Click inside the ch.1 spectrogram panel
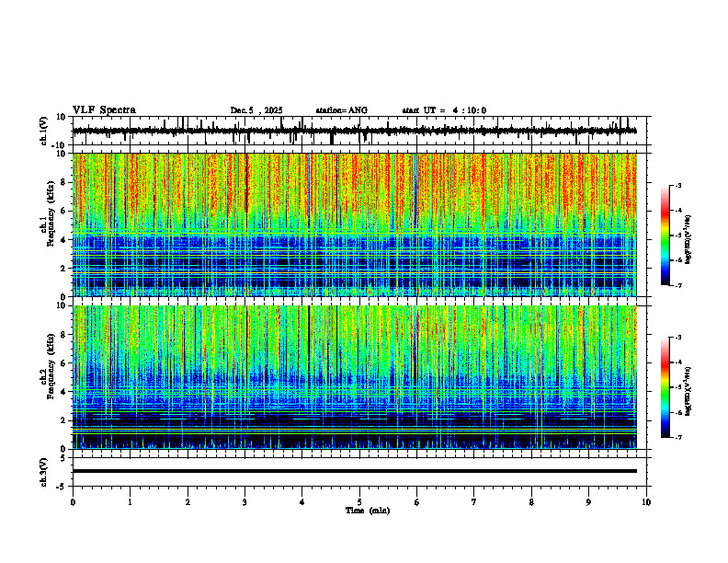This screenshot has height=563, width=728. pyautogui.click(x=354, y=224)
